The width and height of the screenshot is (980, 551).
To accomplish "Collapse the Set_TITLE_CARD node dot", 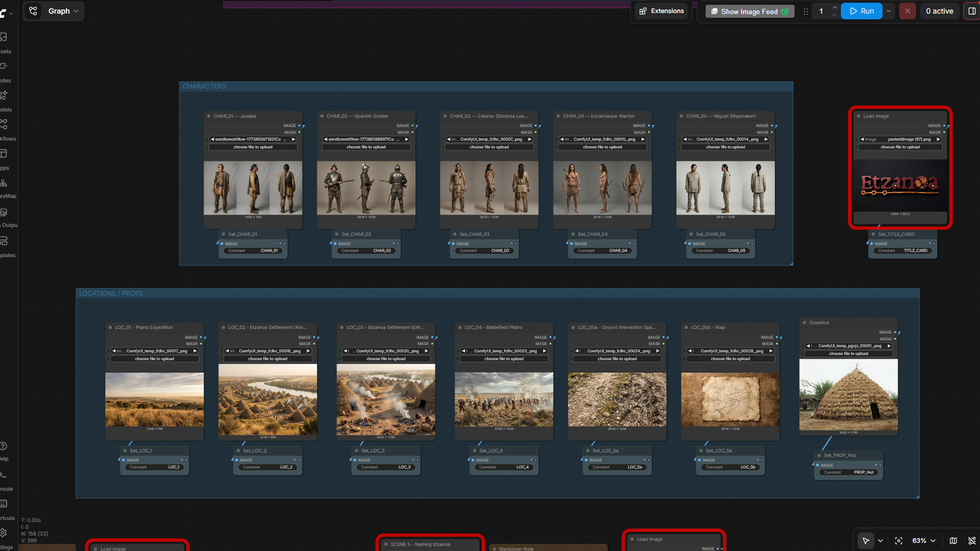I will (873, 234).
